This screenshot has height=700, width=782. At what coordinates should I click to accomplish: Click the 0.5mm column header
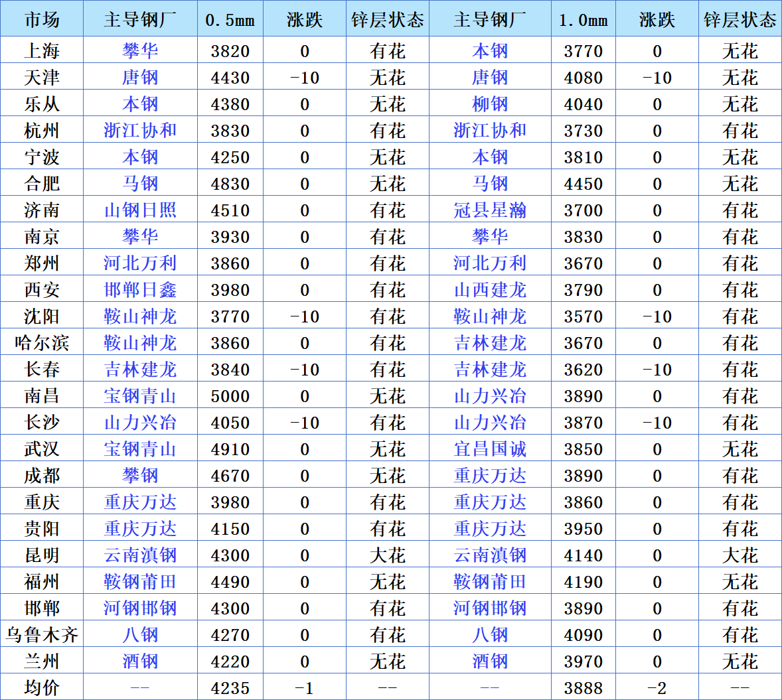[x=230, y=20]
